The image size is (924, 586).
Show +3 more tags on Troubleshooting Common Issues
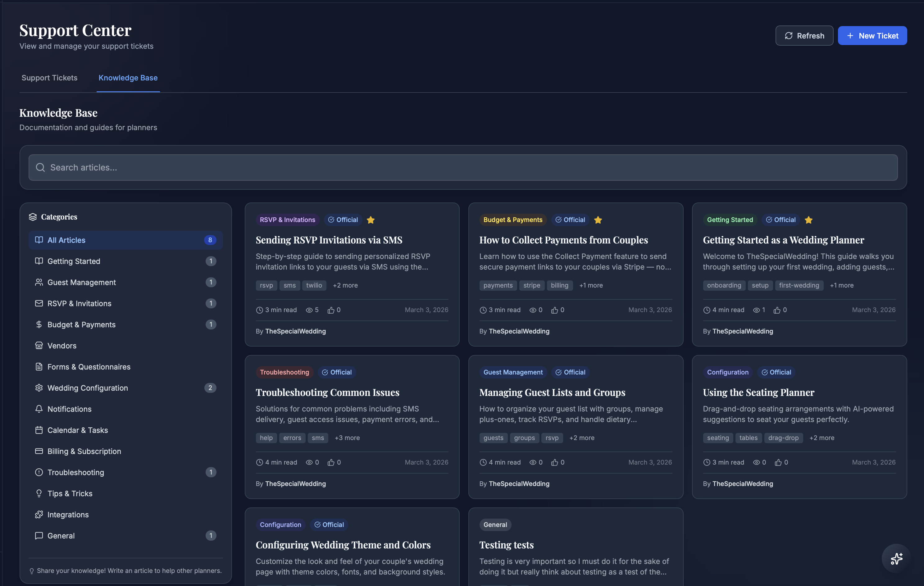click(347, 438)
